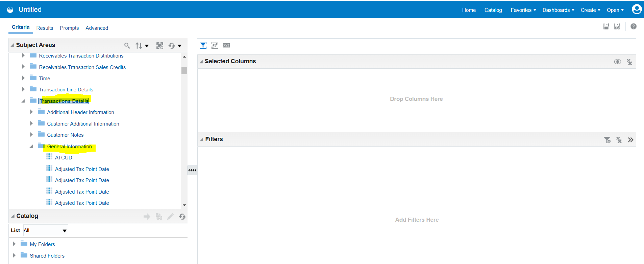Open the Help icon
The width and height of the screenshot is (644, 264).
pos(634,26)
